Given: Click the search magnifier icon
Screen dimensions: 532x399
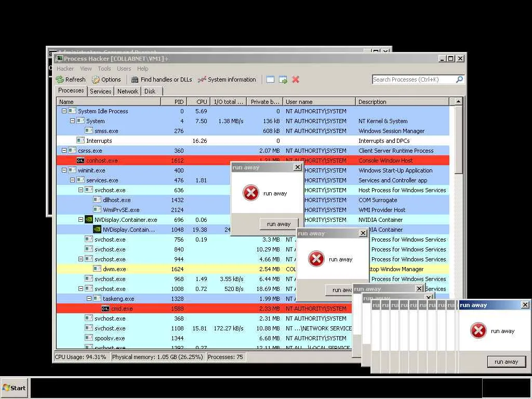Looking at the screenshot, I should pos(459,79).
